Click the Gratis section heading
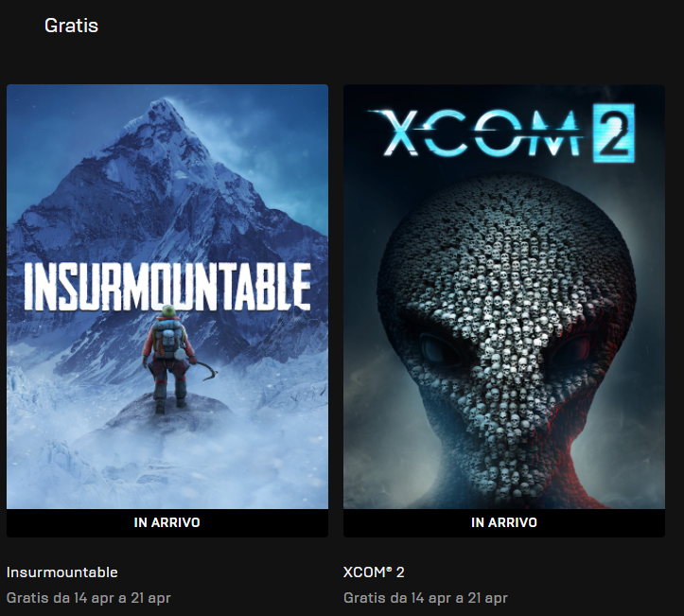The height and width of the screenshot is (616, 684). (x=71, y=26)
